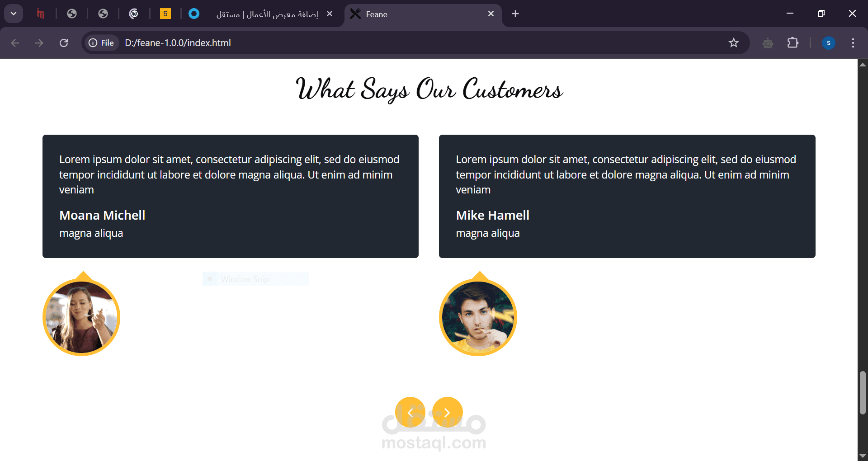Switch to the red logo pinned tab
The height and width of the screenshot is (461, 868).
tap(41, 14)
